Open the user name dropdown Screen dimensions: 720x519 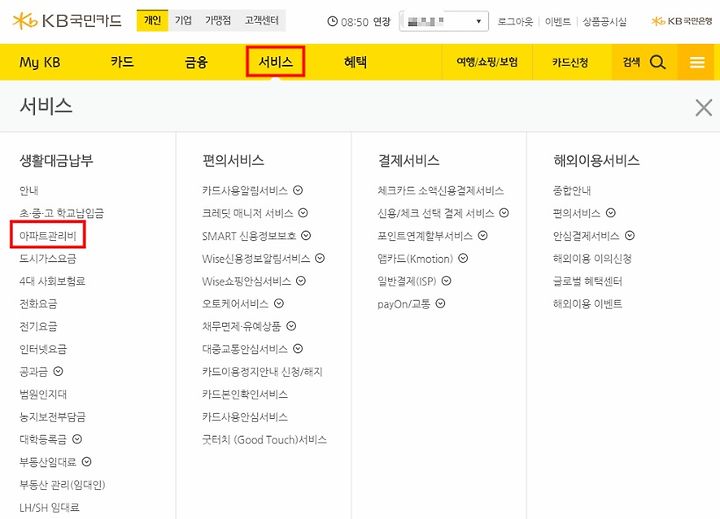[444, 21]
